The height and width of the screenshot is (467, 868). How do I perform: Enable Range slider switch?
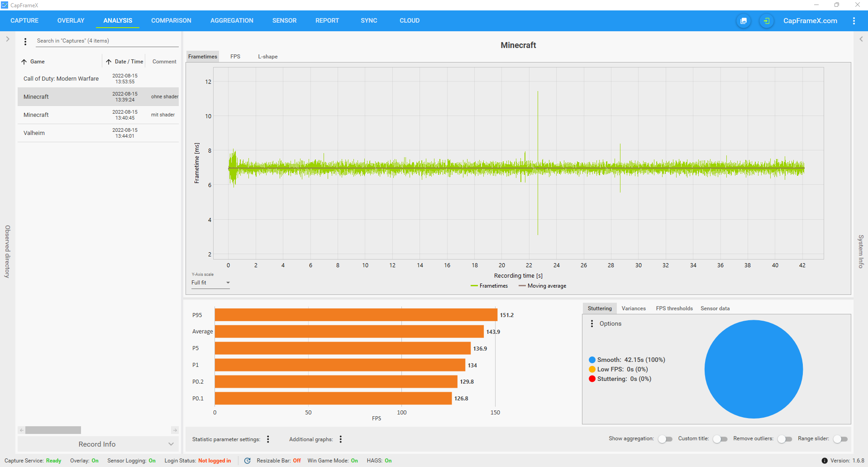(x=840, y=439)
